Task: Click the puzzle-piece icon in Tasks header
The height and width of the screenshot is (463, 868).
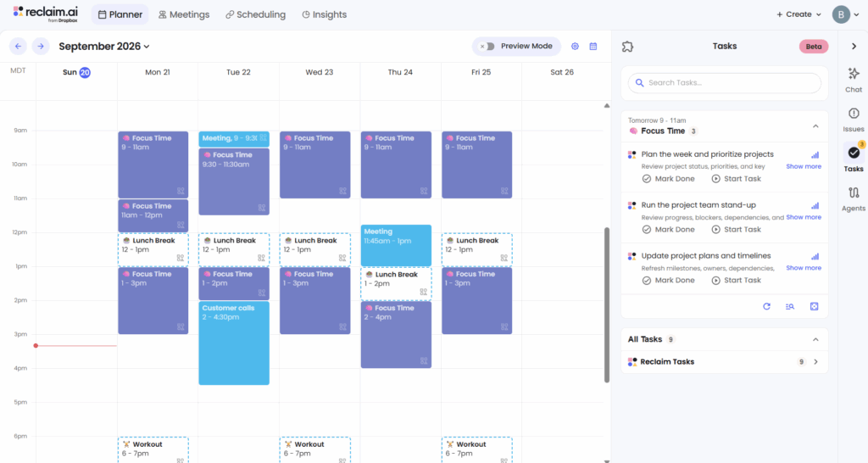Action: [x=627, y=47]
